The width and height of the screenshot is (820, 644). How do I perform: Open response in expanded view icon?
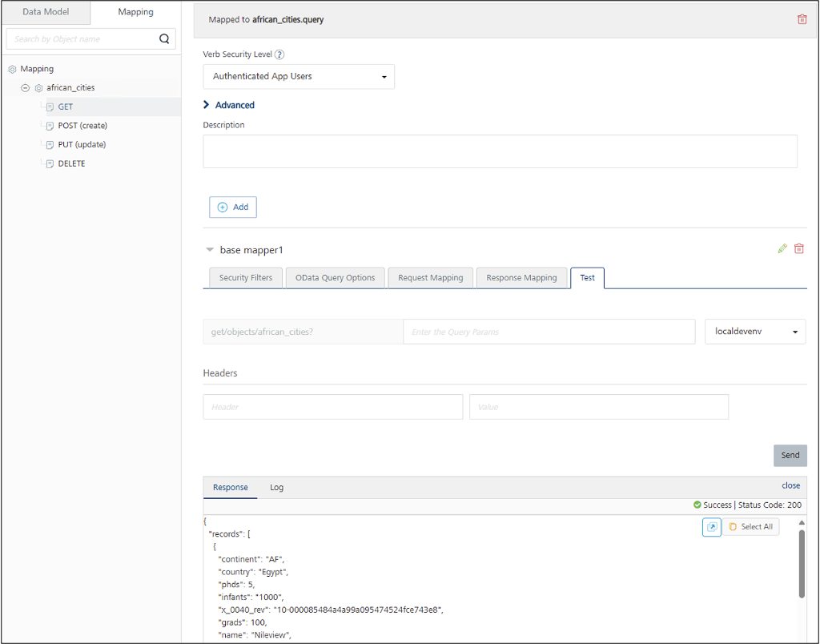tap(711, 527)
